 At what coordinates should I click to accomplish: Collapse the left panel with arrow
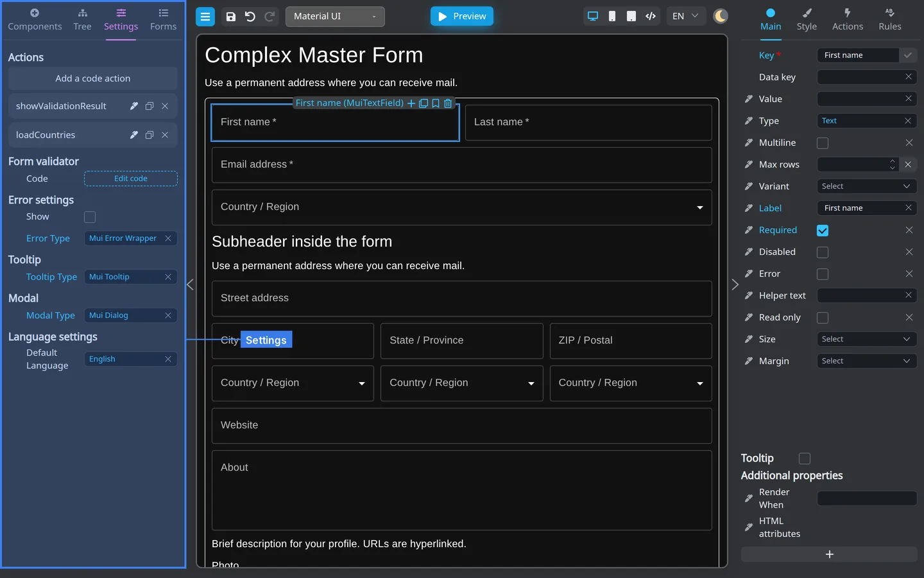[190, 285]
